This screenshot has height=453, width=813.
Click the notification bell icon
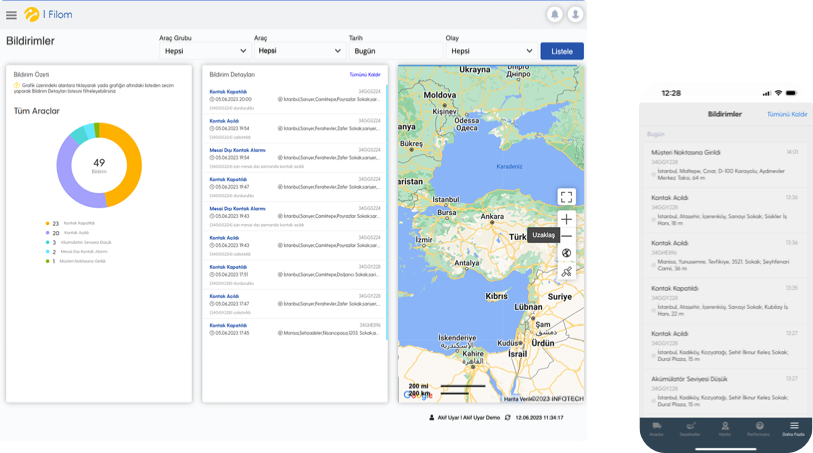click(x=555, y=15)
